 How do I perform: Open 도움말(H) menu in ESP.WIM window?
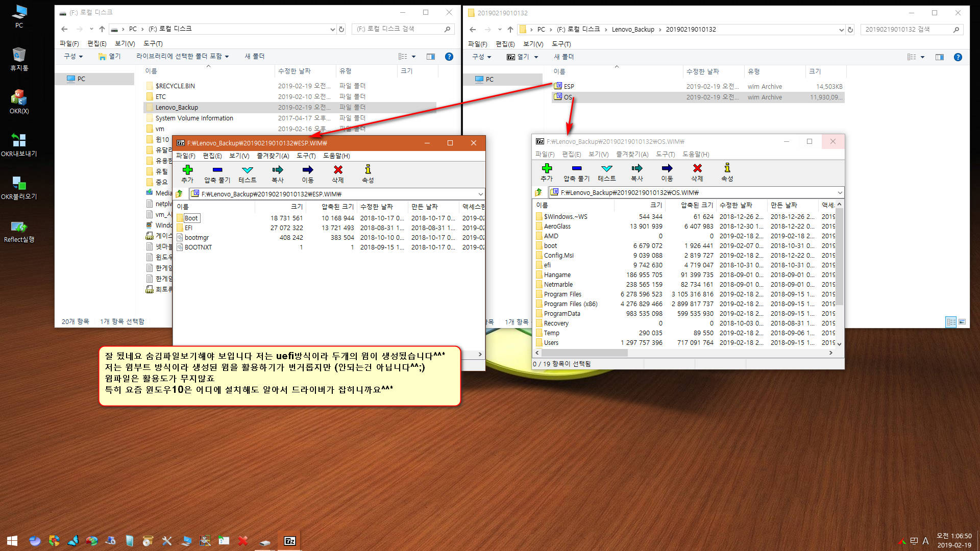336,156
